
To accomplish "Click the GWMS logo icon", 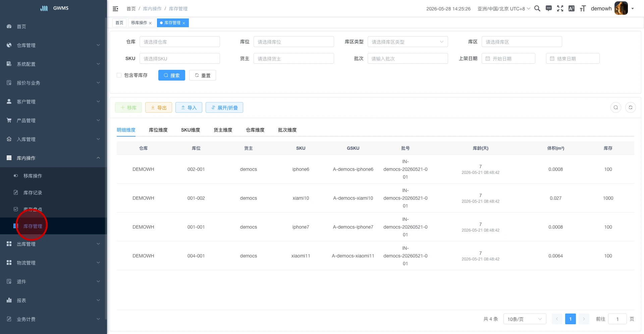I will tap(44, 8).
